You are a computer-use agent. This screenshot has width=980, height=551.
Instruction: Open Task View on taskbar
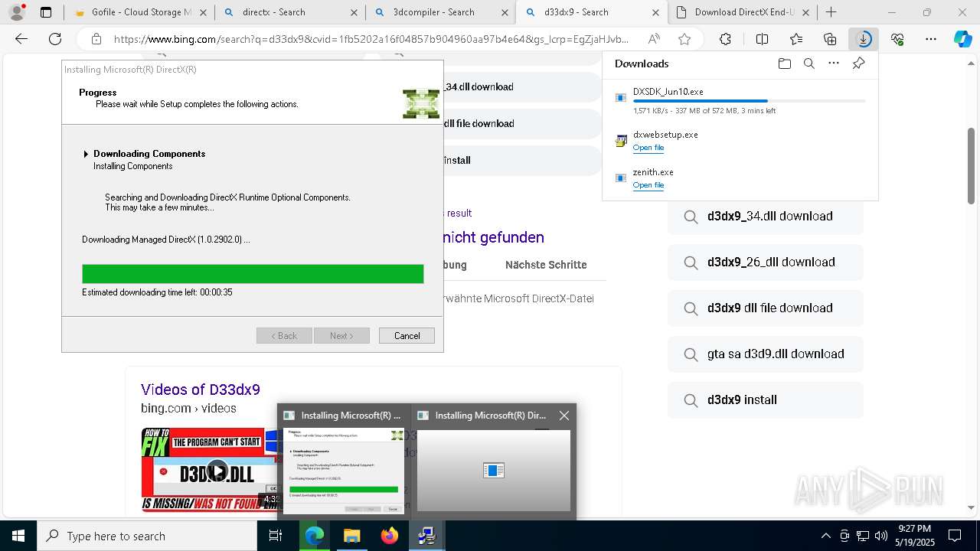point(276,536)
